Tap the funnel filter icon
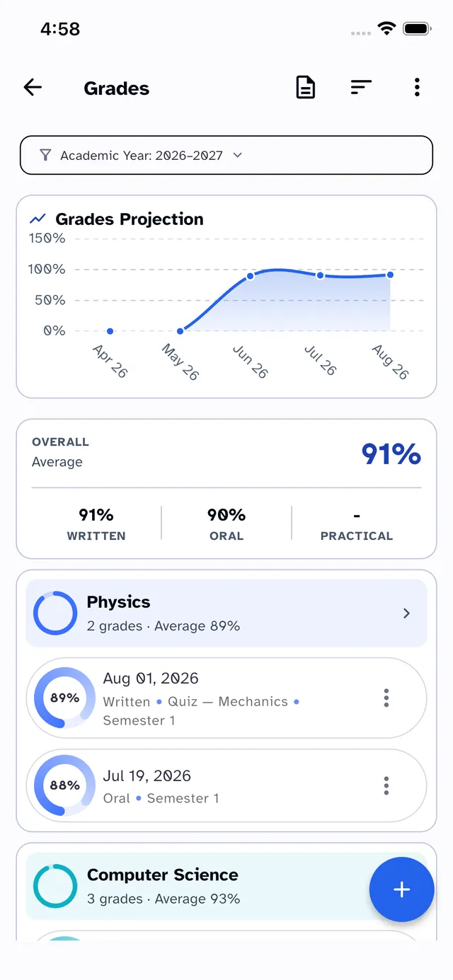Screen dimensions: 453x980 point(45,155)
